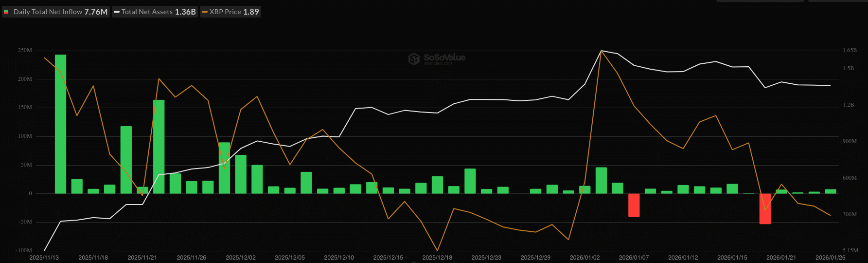Click the 2025/11/21 date label

[142, 258]
